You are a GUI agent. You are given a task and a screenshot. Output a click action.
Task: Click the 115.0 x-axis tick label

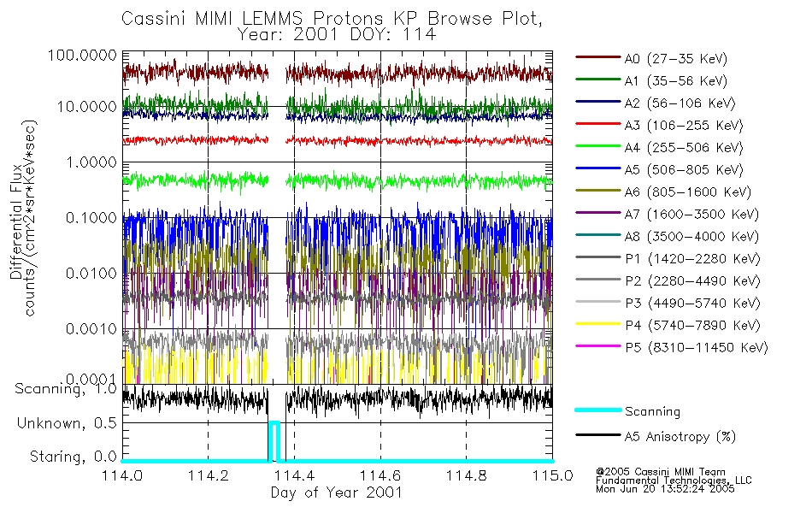coord(552,475)
